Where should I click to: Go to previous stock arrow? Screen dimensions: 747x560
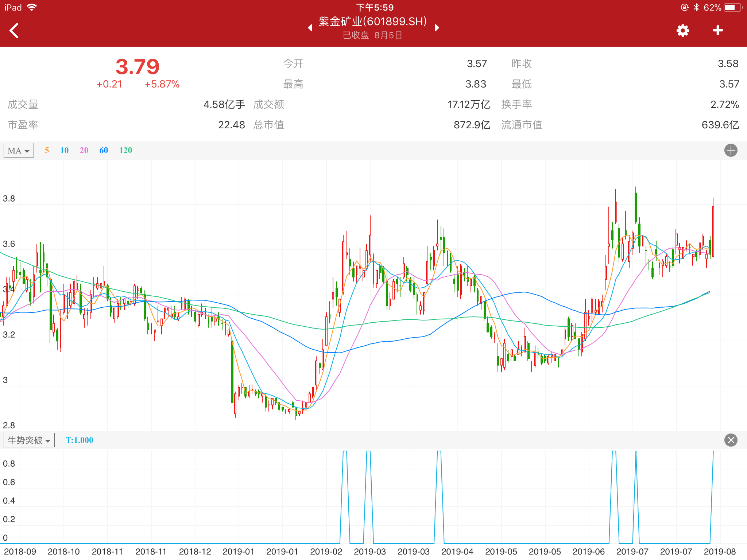pyautogui.click(x=310, y=28)
